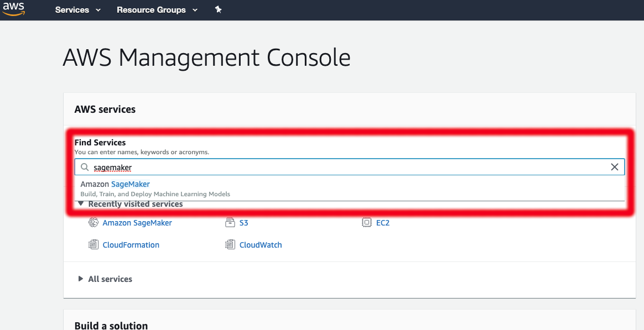Click the pushpin shortcut icon
Viewport: 644px width, 330px height.
tap(218, 9)
